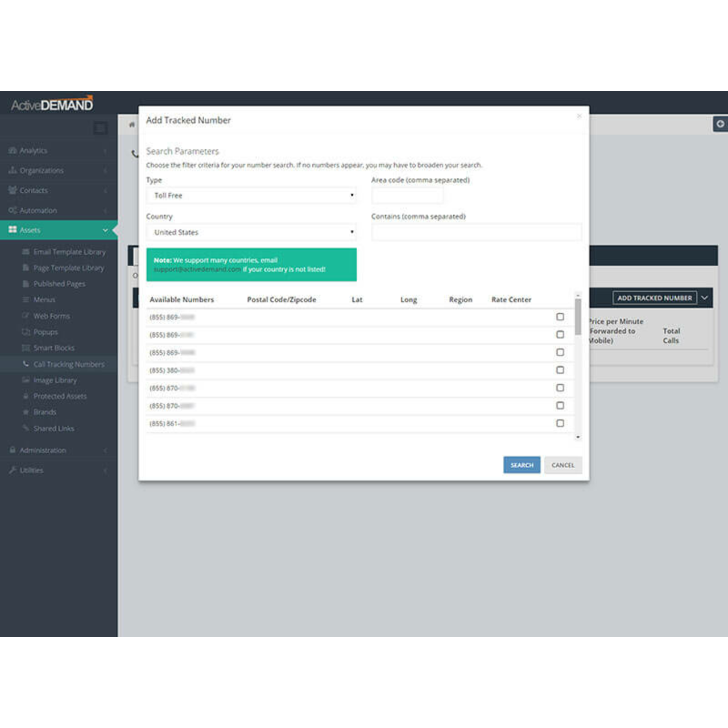The image size is (728, 728).
Task: Open the Email Template Library icon
Action: click(26, 251)
